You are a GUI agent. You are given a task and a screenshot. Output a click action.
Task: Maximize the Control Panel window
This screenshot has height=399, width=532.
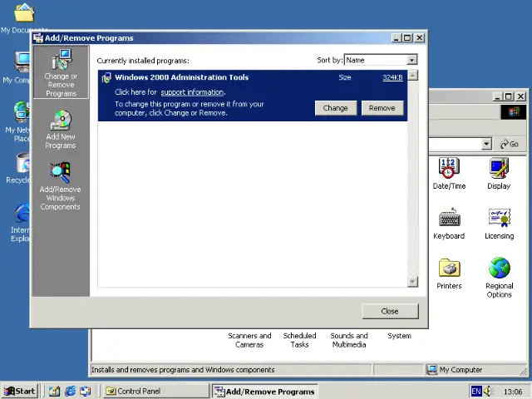click(x=508, y=96)
